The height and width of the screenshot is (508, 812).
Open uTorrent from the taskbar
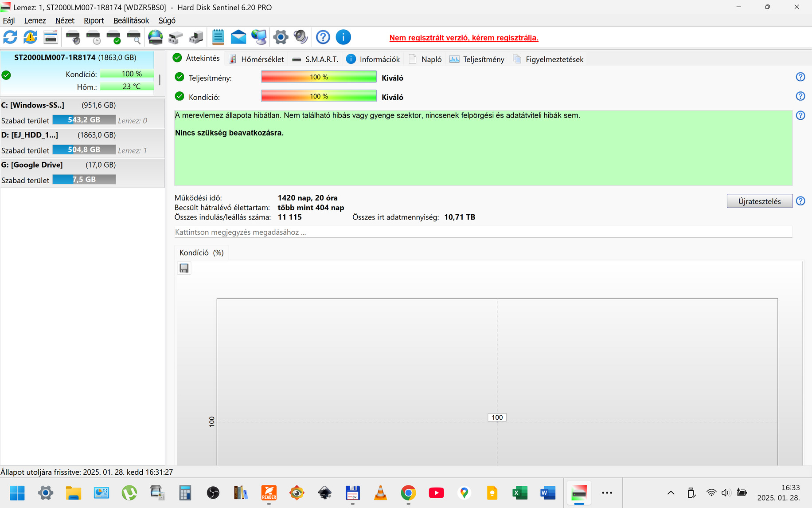(129, 493)
